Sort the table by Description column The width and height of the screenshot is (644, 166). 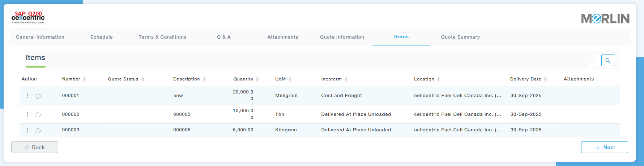click(x=204, y=79)
